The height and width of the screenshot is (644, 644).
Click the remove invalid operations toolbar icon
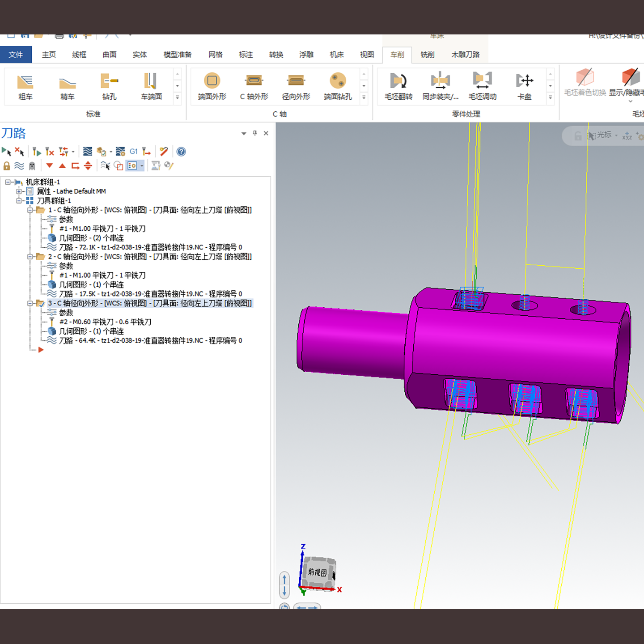tap(50, 152)
